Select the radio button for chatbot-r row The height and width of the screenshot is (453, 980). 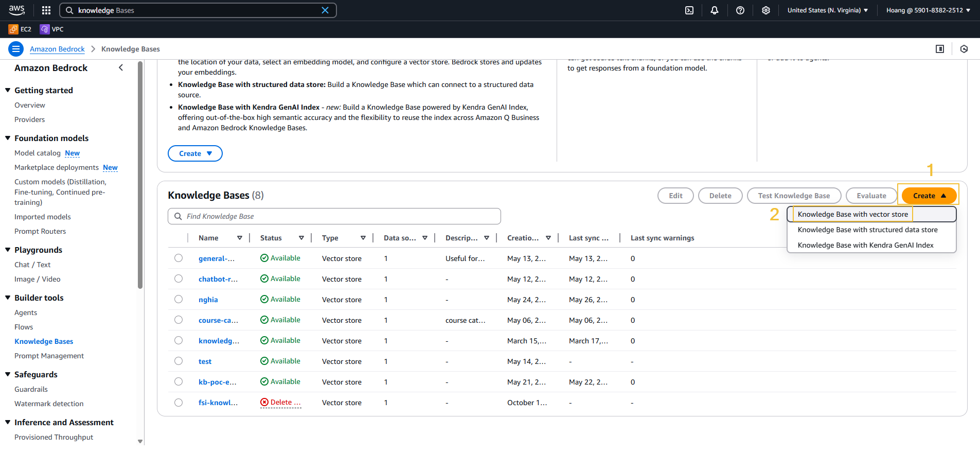coord(179,278)
